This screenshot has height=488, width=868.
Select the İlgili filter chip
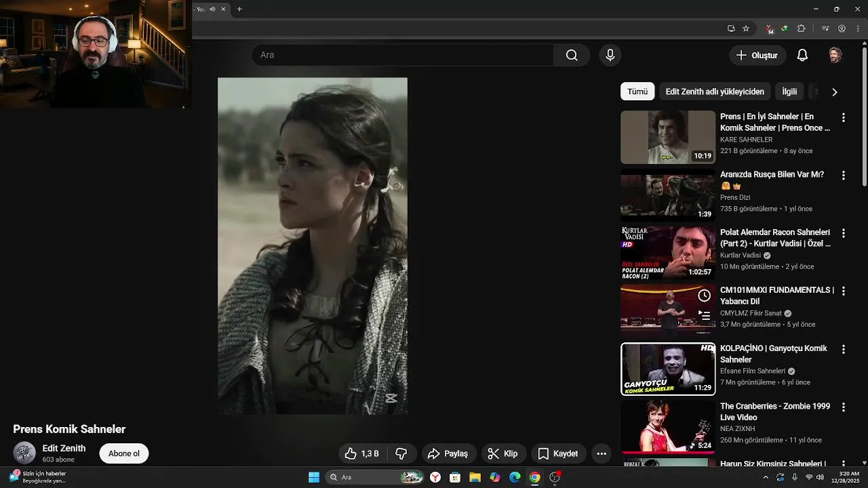pos(789,91)
